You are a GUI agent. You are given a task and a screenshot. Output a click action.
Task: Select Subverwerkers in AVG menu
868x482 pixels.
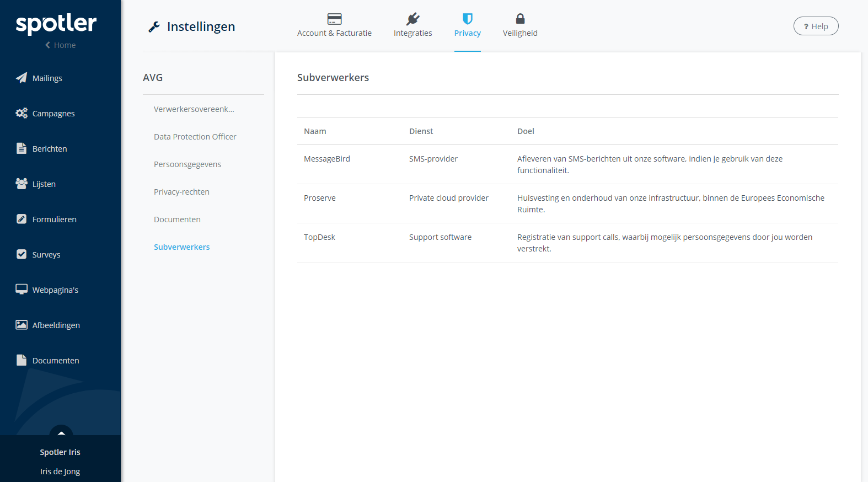click(182, 247)
